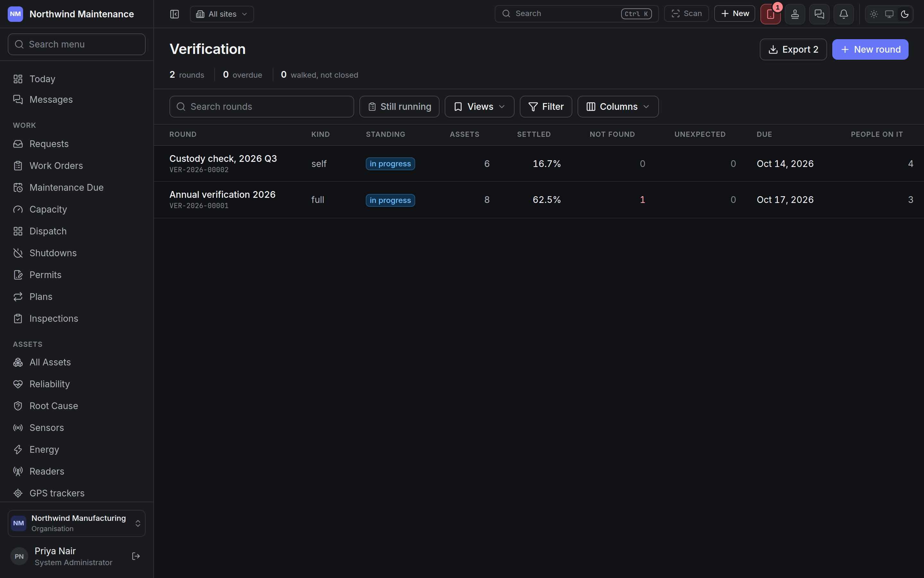
Task: Click the Readers antenna icon
Action: 18,471
